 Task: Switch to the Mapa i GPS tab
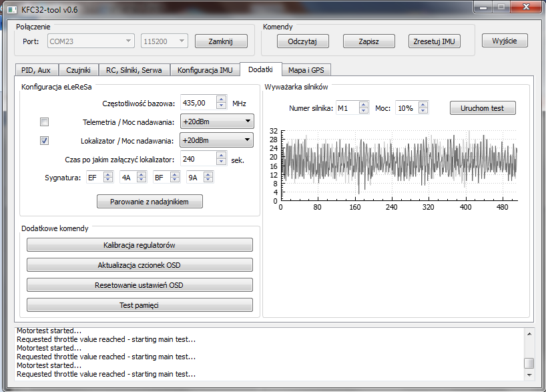pos(306,70)
